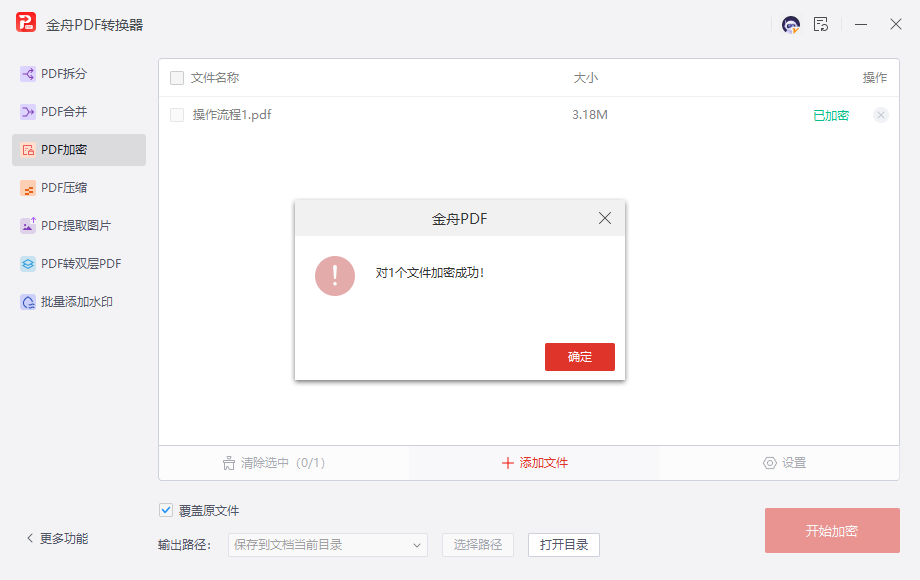Click the 操作 column header
920x580 pixels.
(874, 78)
